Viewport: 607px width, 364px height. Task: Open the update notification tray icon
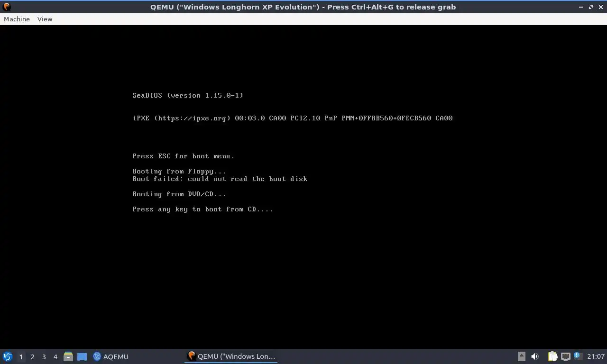click(577, 356)
